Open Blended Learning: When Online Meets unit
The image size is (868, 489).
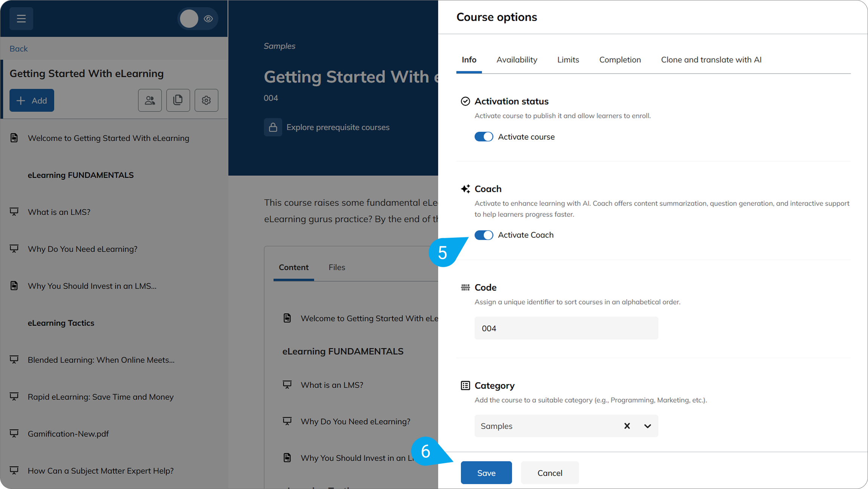click(101, 360)
